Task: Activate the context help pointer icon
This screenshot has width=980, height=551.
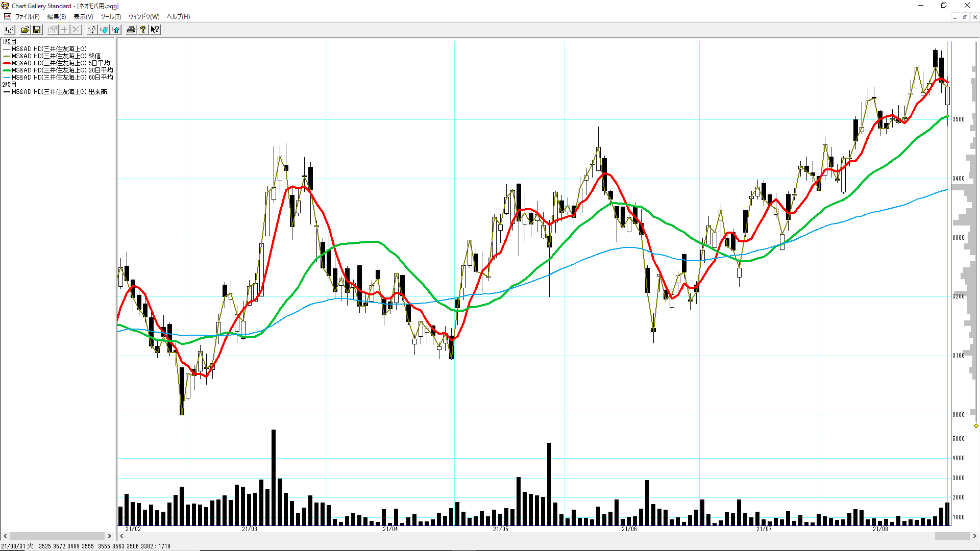Action: 155,30
